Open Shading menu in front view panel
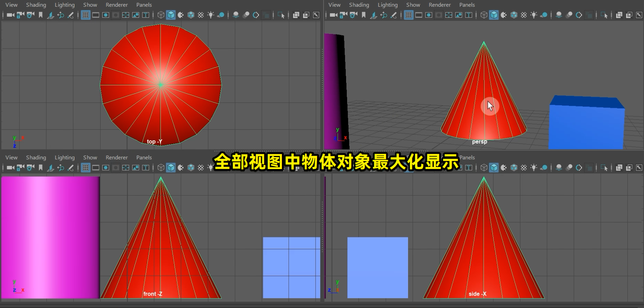 coord(36,157)
